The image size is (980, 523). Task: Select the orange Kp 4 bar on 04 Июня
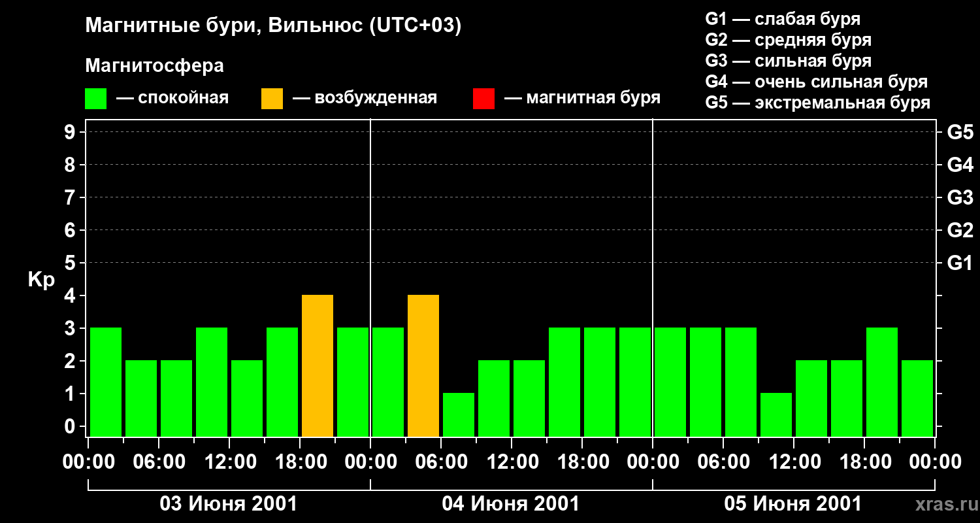423,365
